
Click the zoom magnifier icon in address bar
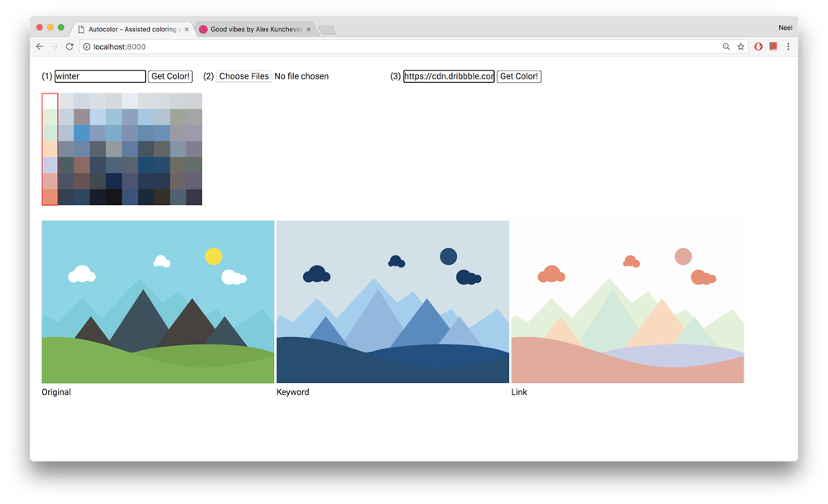[726, 47]
